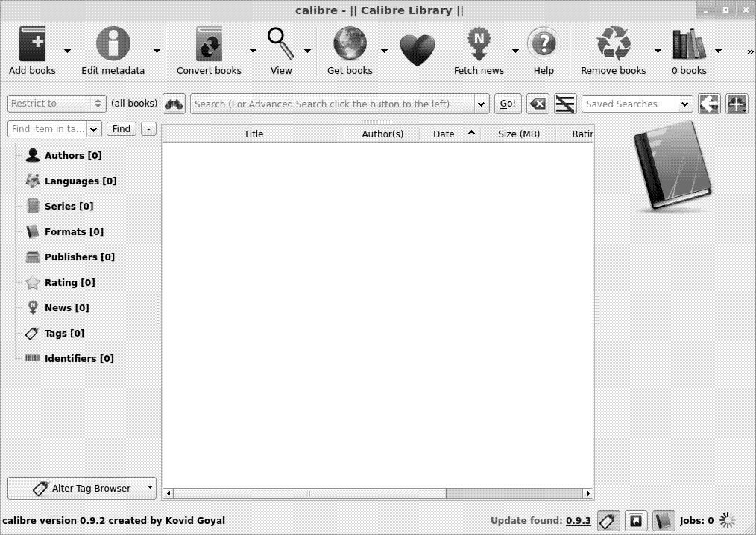Expand the Convert books dropdown arrow
Image resolution: width=756 pixels, height=535 pixels.
(x=253, y=51)
